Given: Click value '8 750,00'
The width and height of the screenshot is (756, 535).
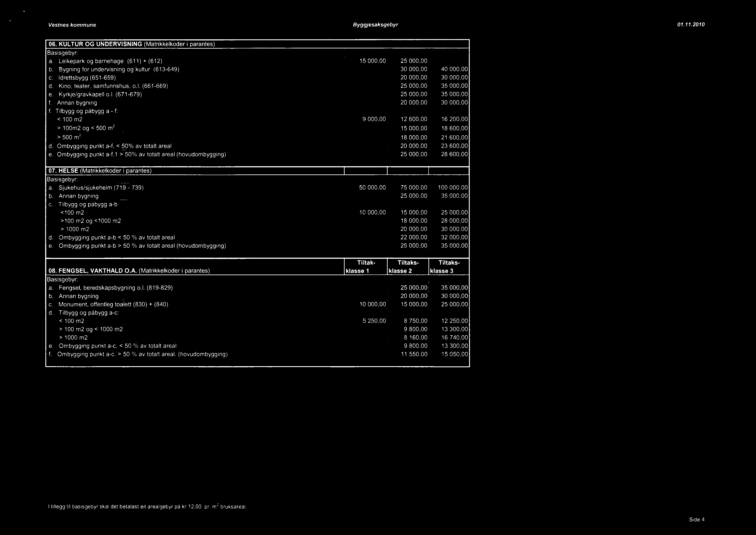Looking at the screenshot, I should tap(415, 321).
